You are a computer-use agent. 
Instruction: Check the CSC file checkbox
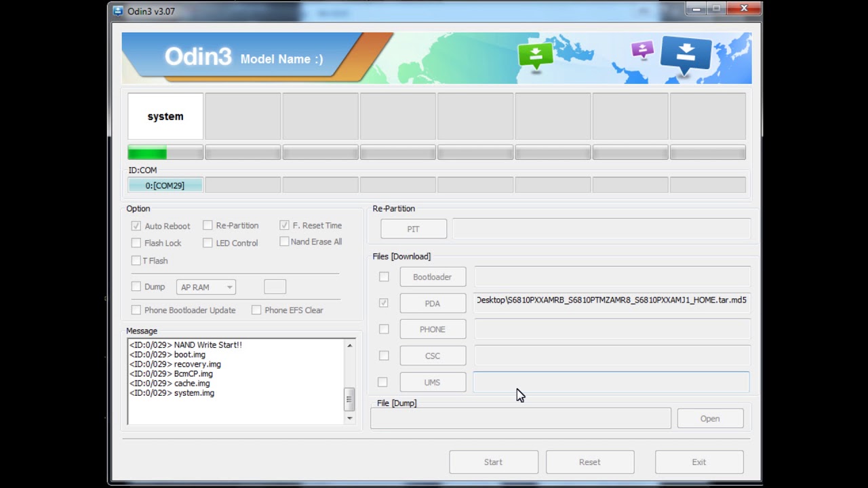384,355
